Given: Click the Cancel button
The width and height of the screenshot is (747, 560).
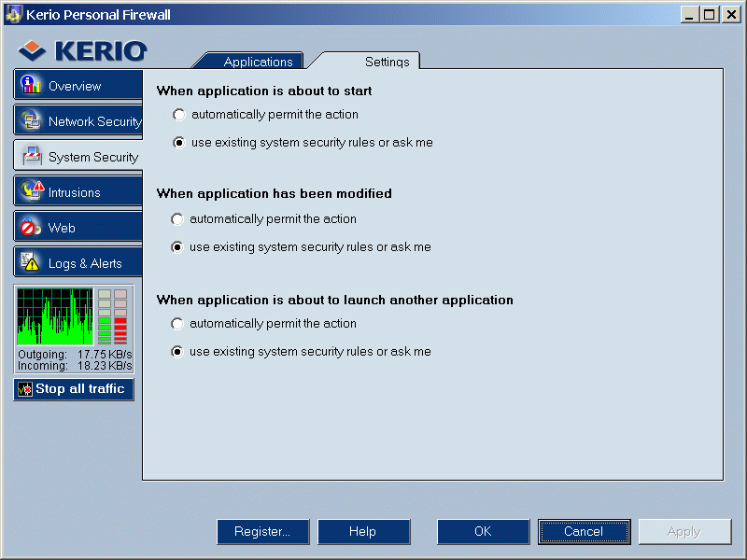Looking at the screenshot, I should click(x=585, y=531).
